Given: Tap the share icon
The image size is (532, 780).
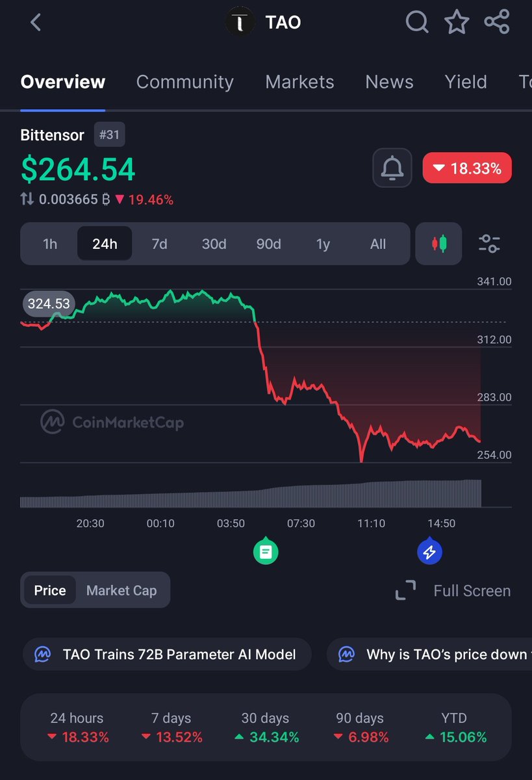Looking at the screenshot, I should click(497, 22).
